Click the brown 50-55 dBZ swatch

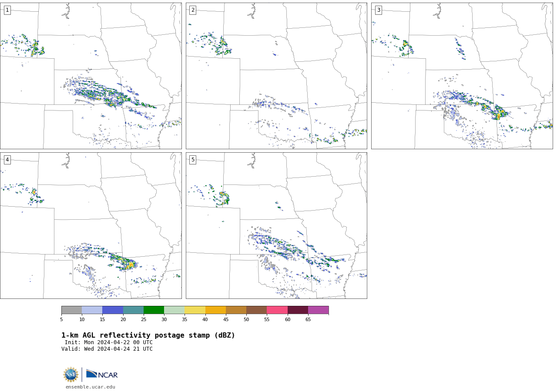[256, 310]
